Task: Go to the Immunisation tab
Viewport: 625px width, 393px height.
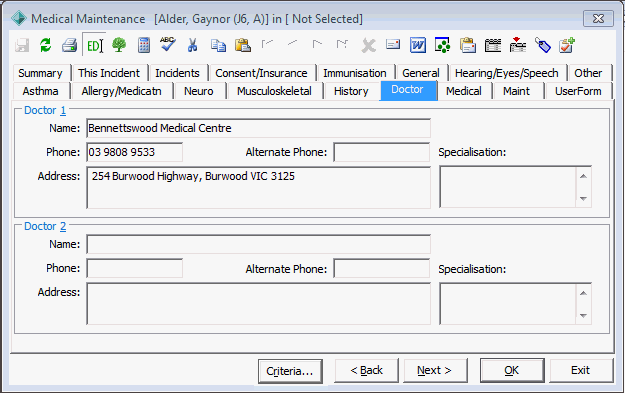Action: (x=355, y=73)
